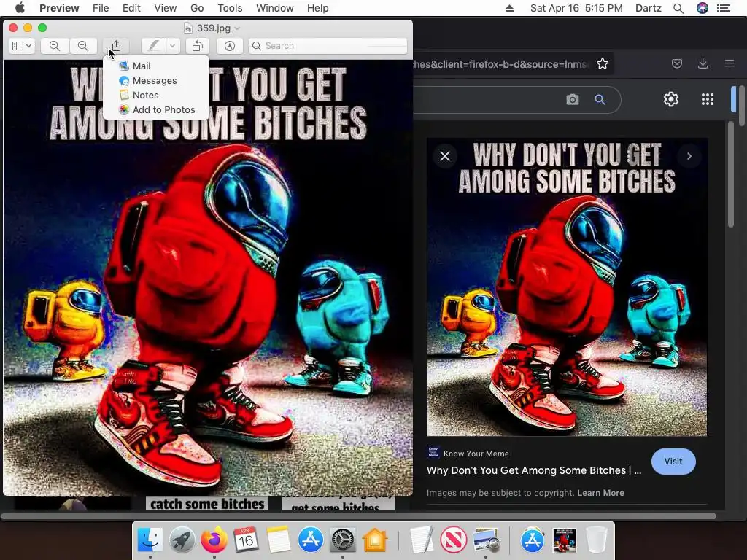Search by image using the camera icon

[x=572, y=99]
